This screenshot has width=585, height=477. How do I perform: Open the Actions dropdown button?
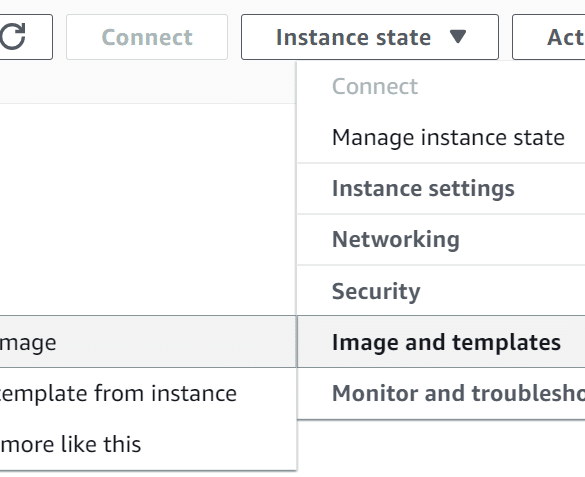pyautogui.click(x=549, y=37)
